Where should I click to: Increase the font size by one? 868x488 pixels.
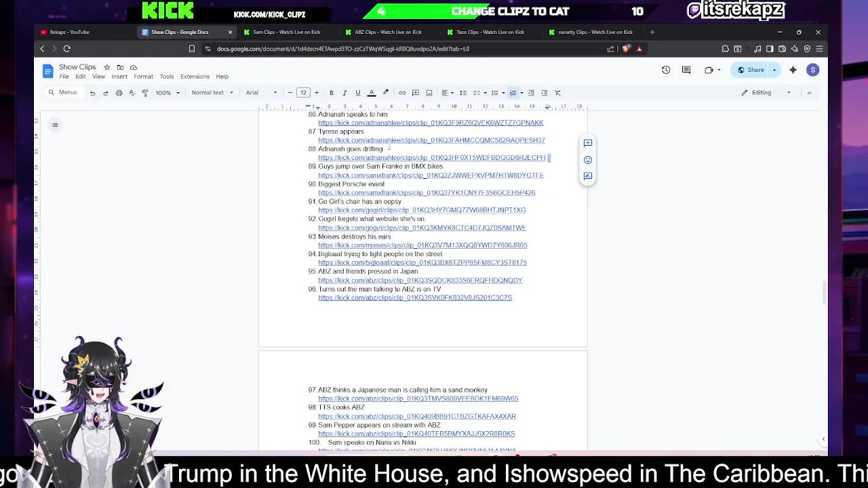[x=316, y=93]
